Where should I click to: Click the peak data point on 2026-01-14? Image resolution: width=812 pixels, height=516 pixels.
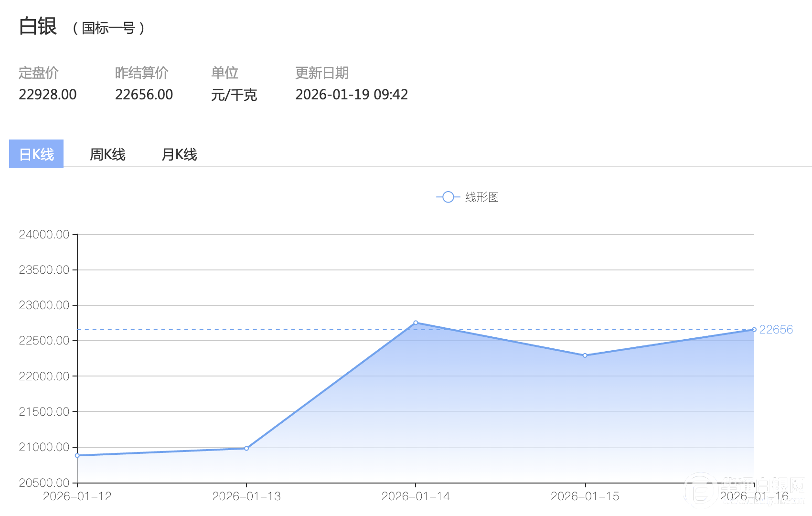point(416,323)
